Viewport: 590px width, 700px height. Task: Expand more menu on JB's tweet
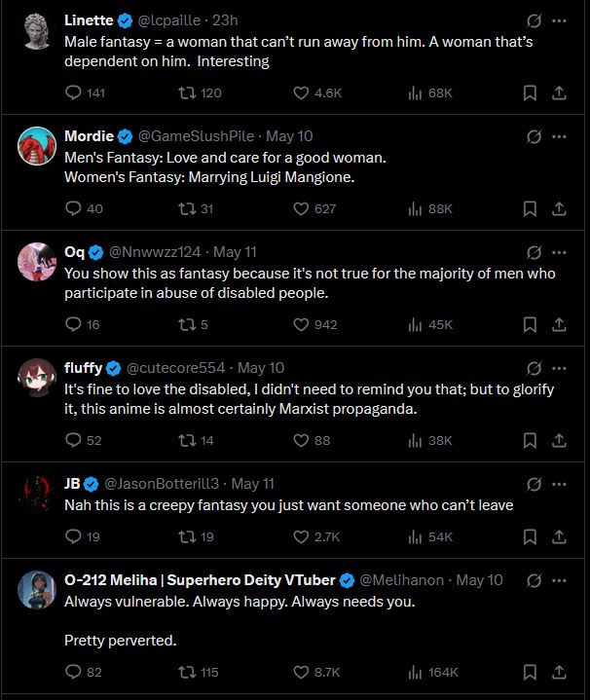559,483
